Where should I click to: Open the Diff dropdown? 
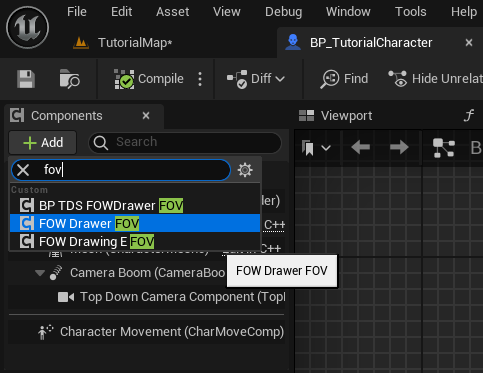pyautogui.click(x=256, y=79)
